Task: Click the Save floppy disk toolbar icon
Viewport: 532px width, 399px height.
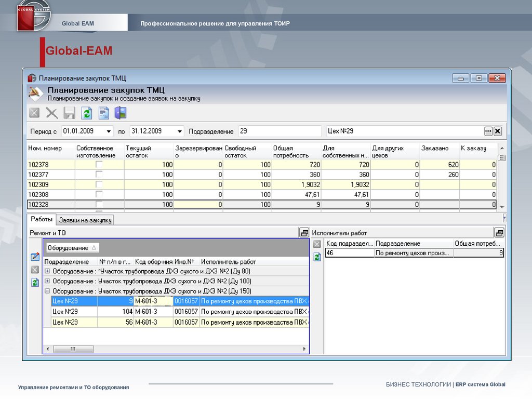Action: click(69, 113)
